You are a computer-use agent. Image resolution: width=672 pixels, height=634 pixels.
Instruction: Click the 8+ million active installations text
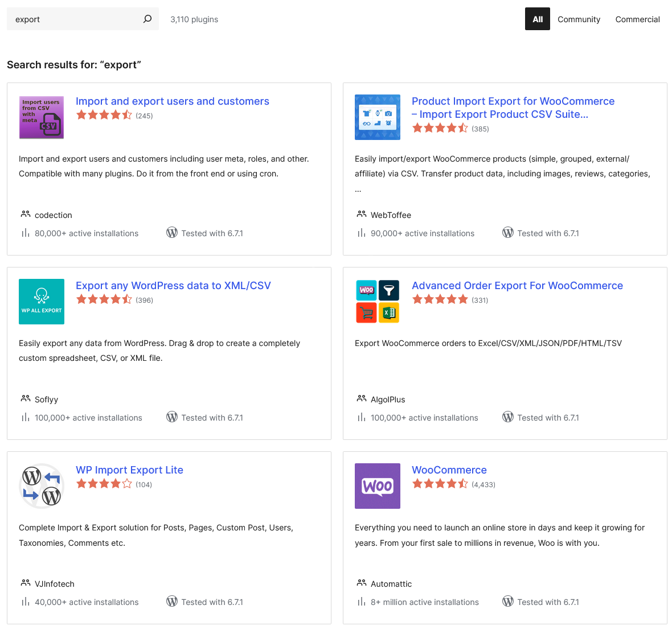tap(425, 602)
